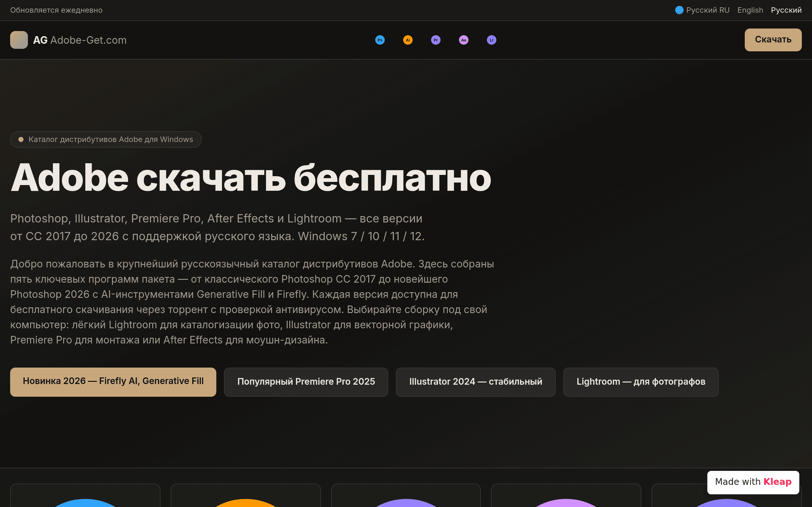Select the Premiere Pro Pr icon
Image resolution: width=812 pixels, height=507 pixels.
[x=435, y=40]
